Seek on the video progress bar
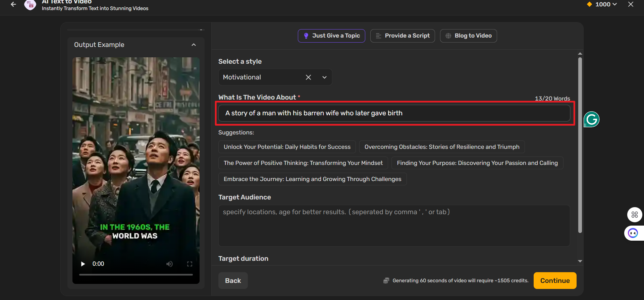644x300 pixels. tap(136, 275)
